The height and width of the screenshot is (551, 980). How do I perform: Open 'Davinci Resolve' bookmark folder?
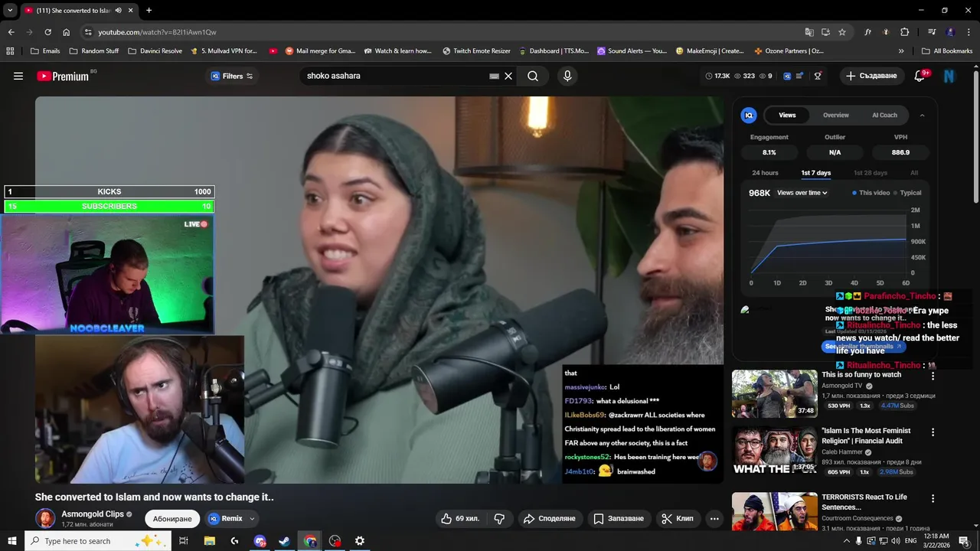155,51
